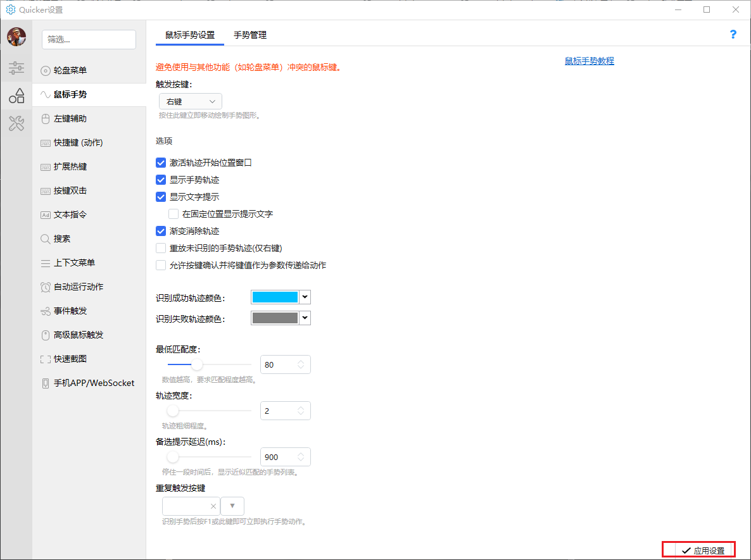Viewport: 751px width, 560px height.
Task: Enable 重放未识别的手势轨迹(仅右键)
Action: [x=161, y=249]
